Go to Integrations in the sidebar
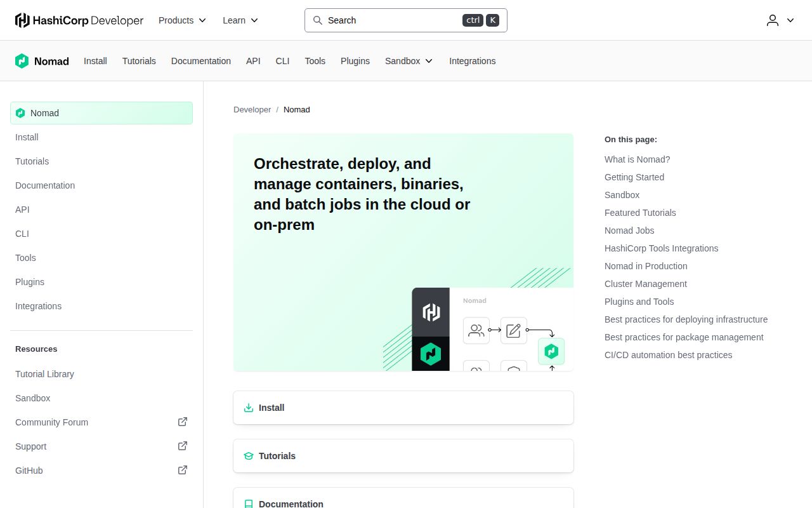 101,306
